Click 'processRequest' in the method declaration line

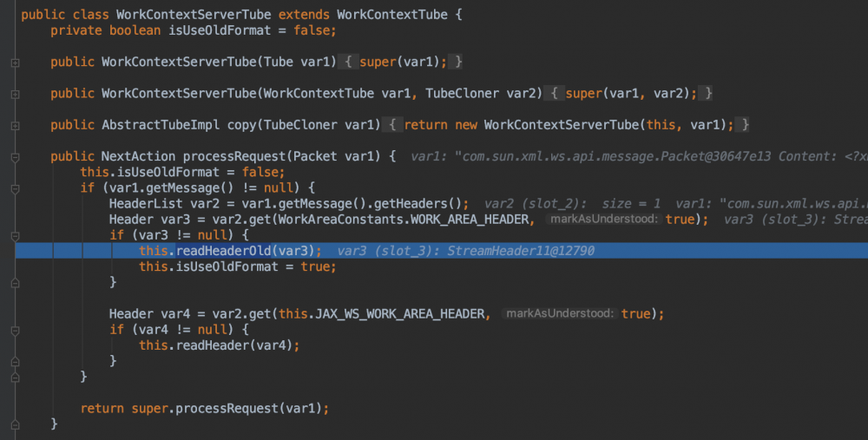point(234,156)
